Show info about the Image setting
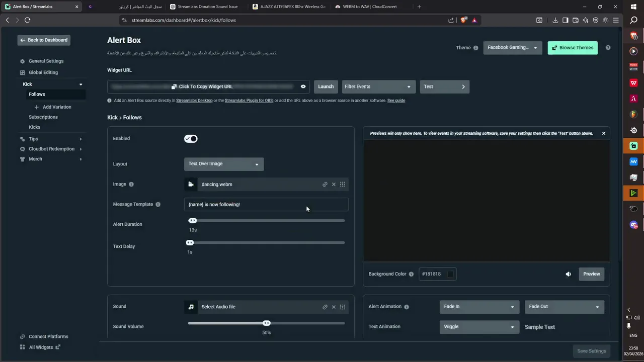This screenshot has width=644, height=362. [x=131, y=185]
